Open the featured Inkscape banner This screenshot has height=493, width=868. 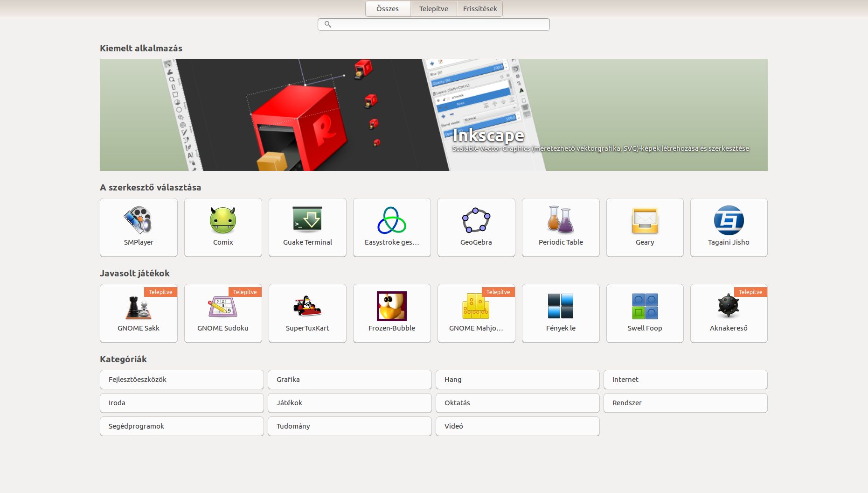pos(434,115)
